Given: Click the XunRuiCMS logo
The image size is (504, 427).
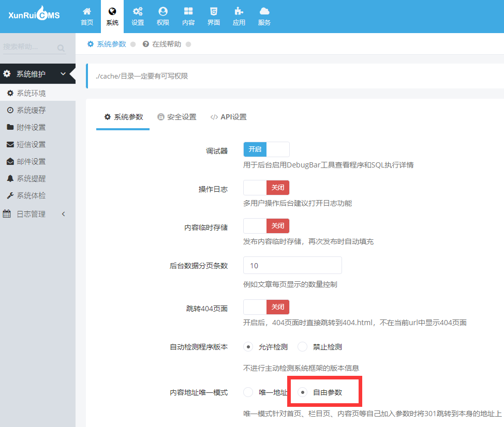Looking at the screenshot, I should point(34,13).
